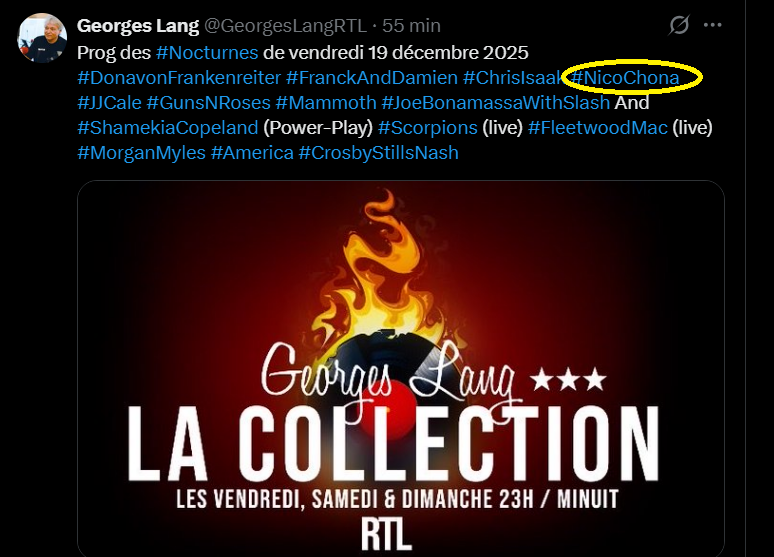Open the circled #NicoChona hashtag
Viewport: 774px width, 557px height.
[625, 78]
